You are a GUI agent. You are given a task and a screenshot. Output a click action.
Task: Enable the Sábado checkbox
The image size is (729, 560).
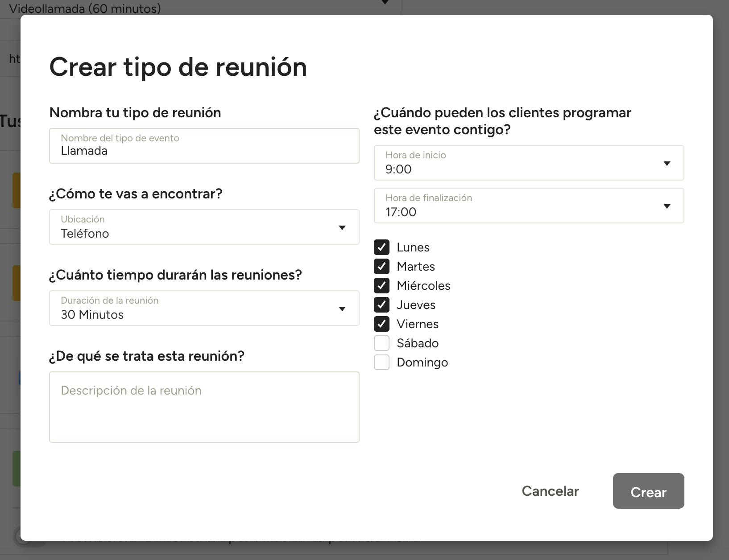coord(381,343)
